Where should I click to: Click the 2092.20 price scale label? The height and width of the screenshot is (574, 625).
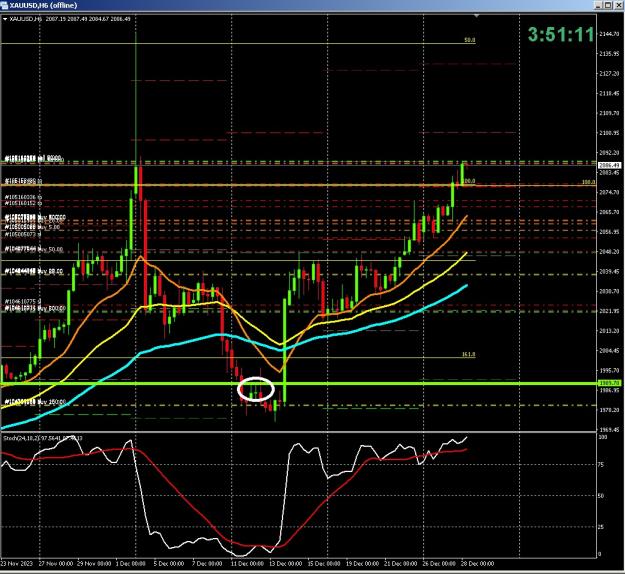[x=610, y=153]
